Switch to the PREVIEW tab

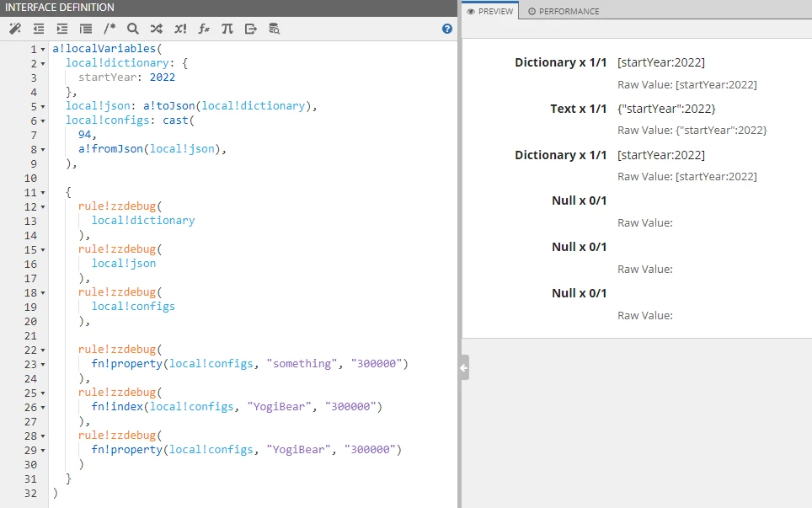tap(490, 11)
